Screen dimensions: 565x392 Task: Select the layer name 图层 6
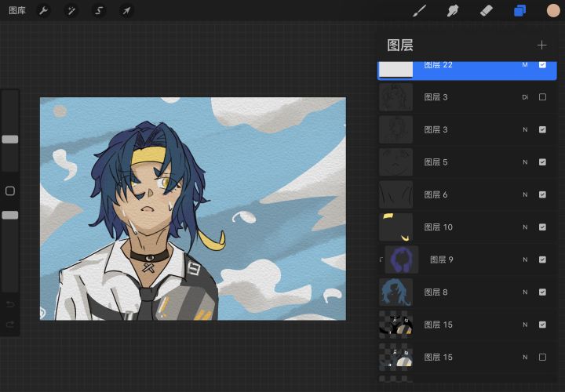436,194
